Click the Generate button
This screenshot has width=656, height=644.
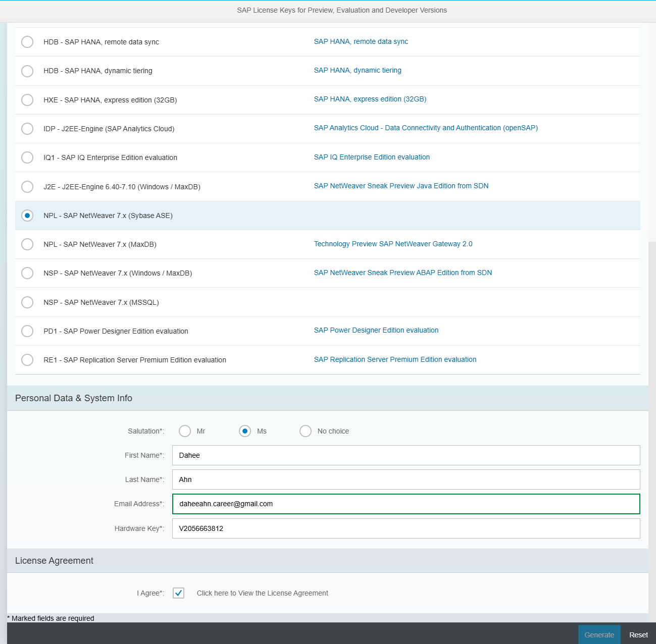click(x=599, y=635)
